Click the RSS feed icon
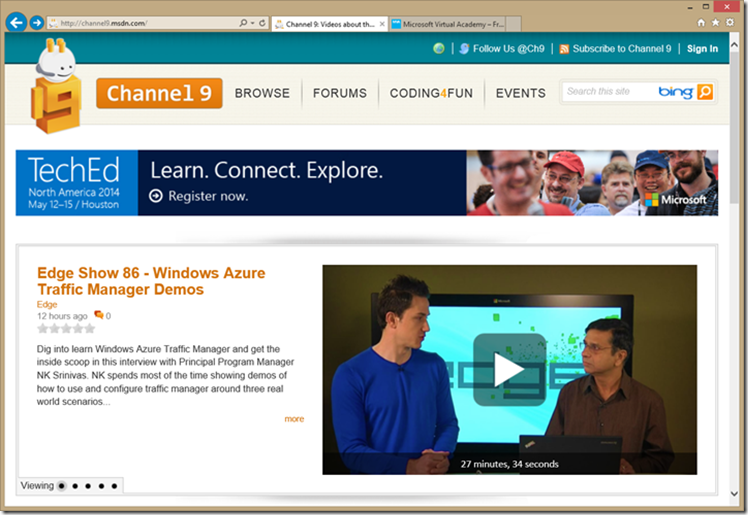The image size is (748, 515). [564, 49]
